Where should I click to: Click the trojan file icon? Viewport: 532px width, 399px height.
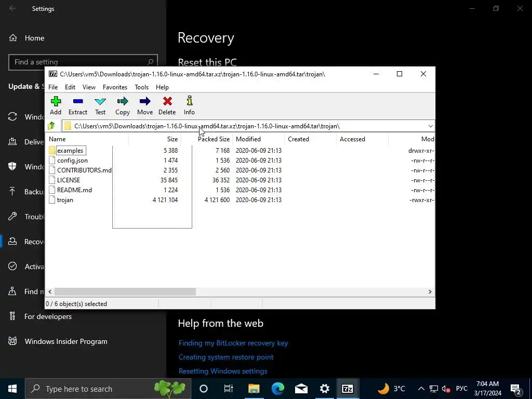coord(52,200)
